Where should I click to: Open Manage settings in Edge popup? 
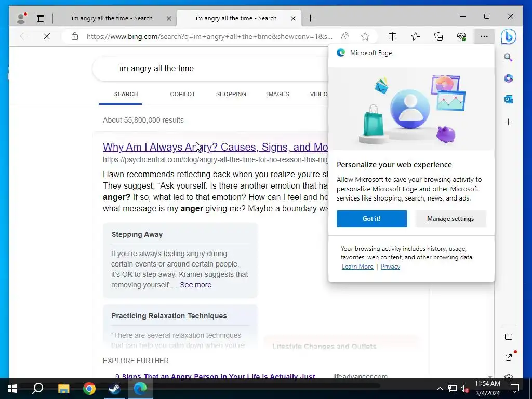pyautogui.click(x=450, y=219)
